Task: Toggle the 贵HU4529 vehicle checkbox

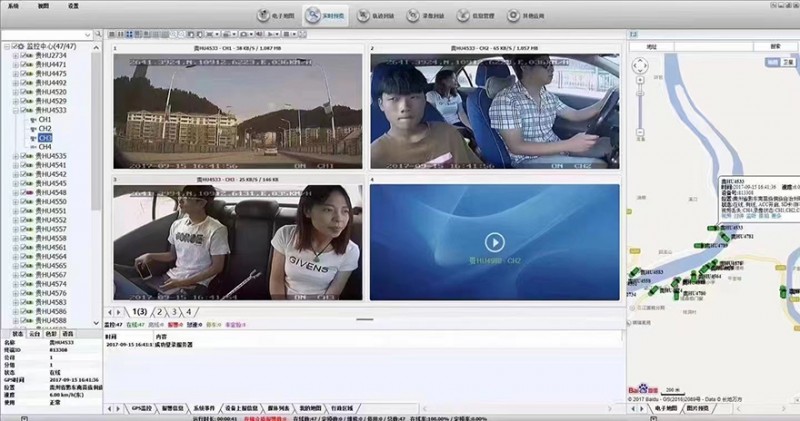Action: [22, 101]
